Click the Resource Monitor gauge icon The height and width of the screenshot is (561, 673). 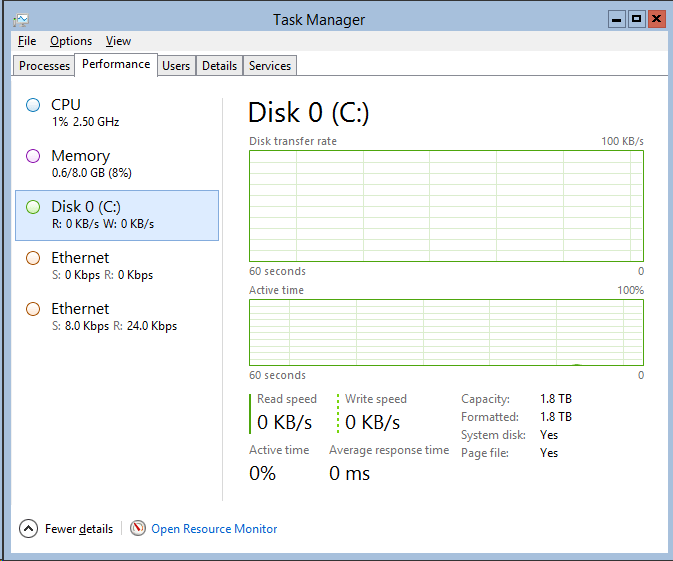tap(138, 528)
